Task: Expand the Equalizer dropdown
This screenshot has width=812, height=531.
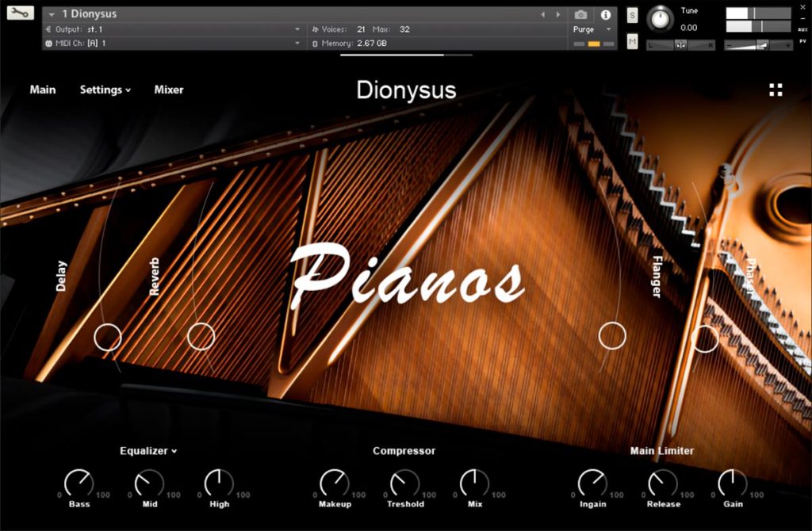Action: click(148, 451)
